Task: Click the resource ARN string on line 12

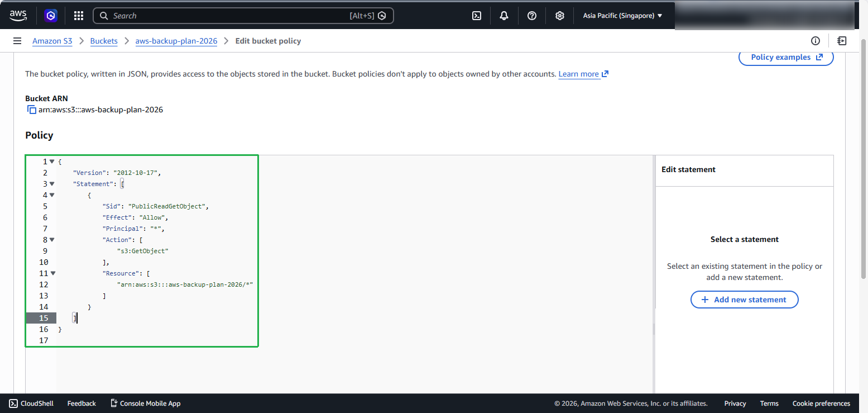Action: 185,284
